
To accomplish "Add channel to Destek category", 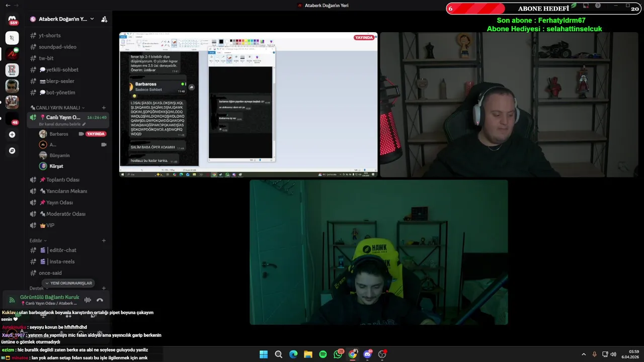I will [x=104, y=289].
